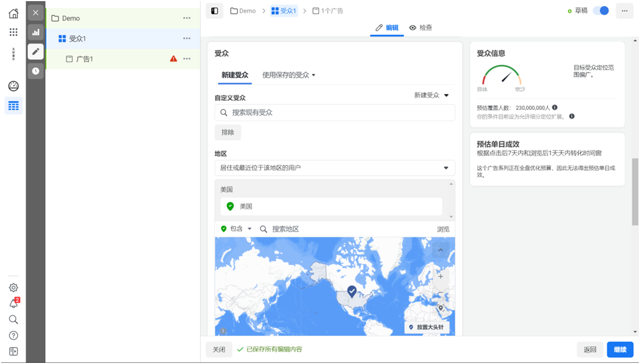Viewport: 640px width, 364px height.
Task: Select the pencil edit icon in the floating toolbar
Action: pos(35,51)
